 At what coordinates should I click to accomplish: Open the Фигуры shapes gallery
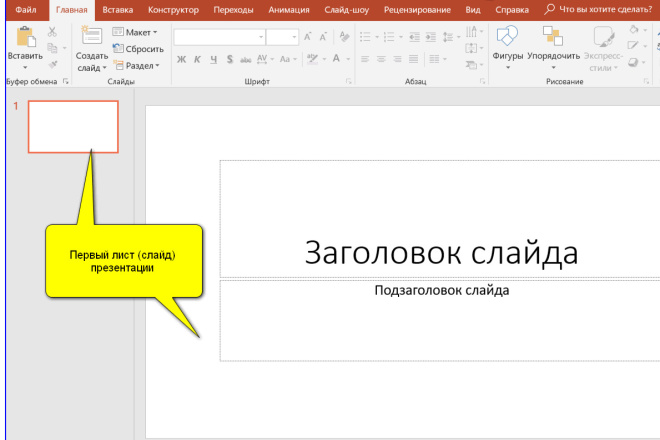click(508, 47)
